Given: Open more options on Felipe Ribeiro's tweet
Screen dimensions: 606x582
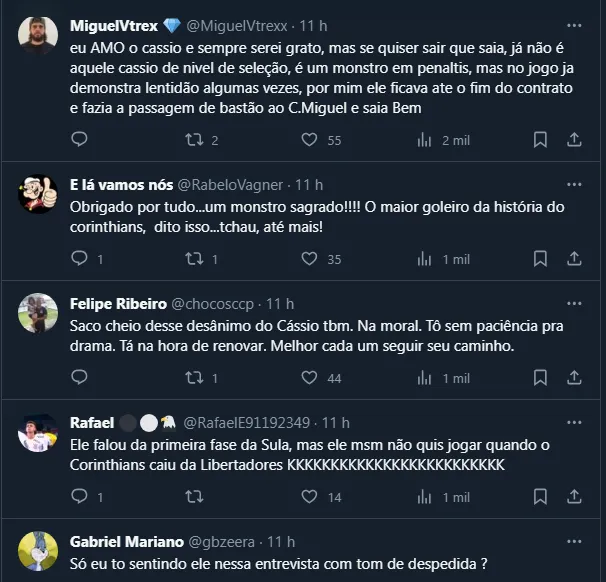Looking at the screenshot, I should (x=573, y=304).
